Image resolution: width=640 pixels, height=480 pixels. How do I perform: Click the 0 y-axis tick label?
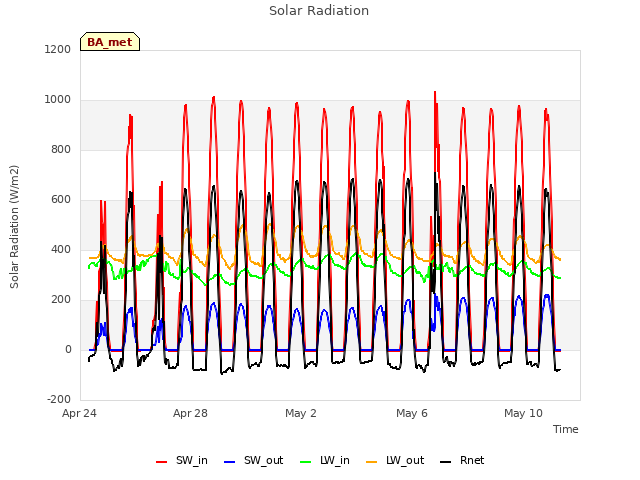coord(68,349)
